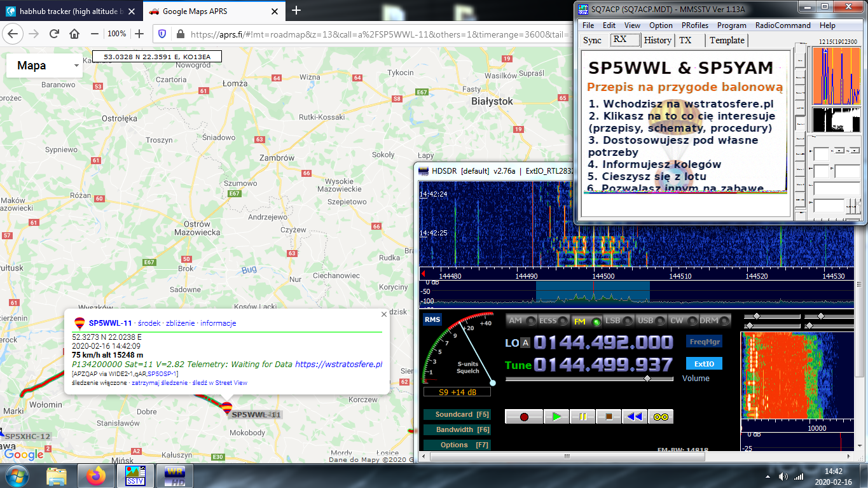Select FM demodulation mode in HDSDR
This screenshot has height=488, width=868.
pyautogui.click(x=586, y=321)
